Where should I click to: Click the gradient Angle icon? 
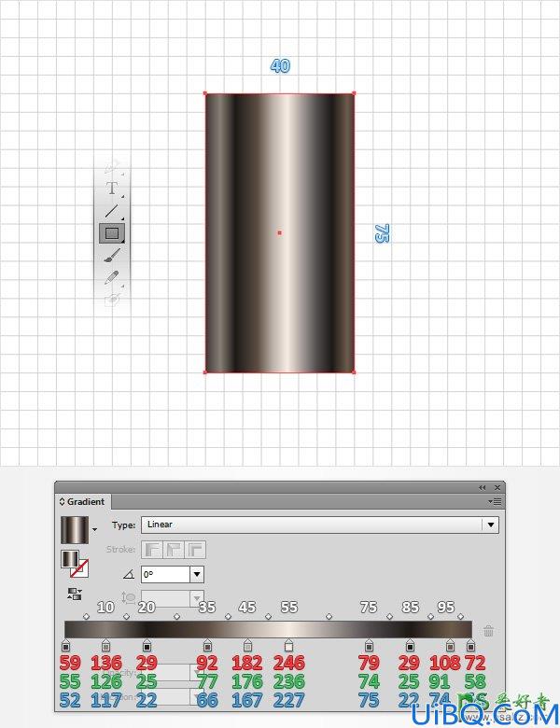click(x=129, y=575)
